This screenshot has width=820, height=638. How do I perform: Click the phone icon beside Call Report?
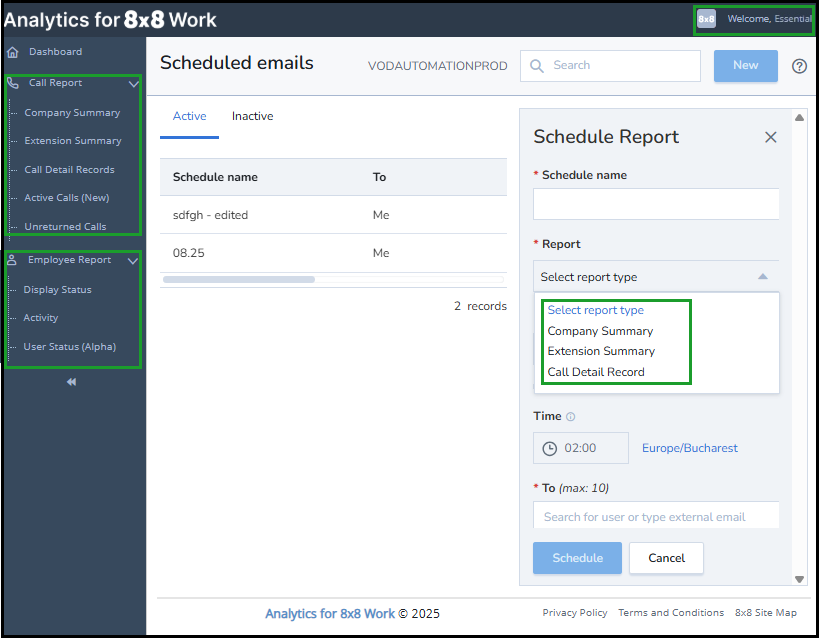[13, 83]
